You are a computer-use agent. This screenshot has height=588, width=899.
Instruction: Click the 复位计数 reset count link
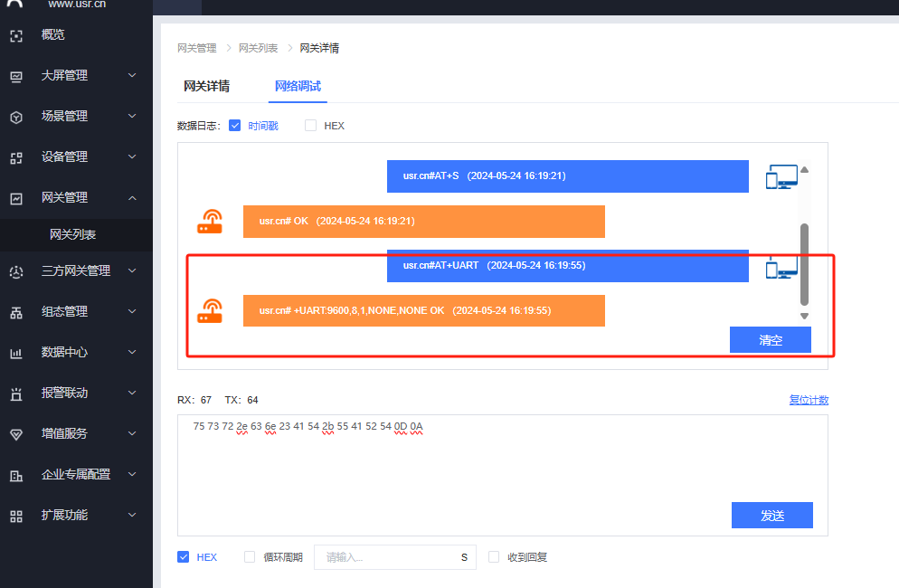(809, 400)
